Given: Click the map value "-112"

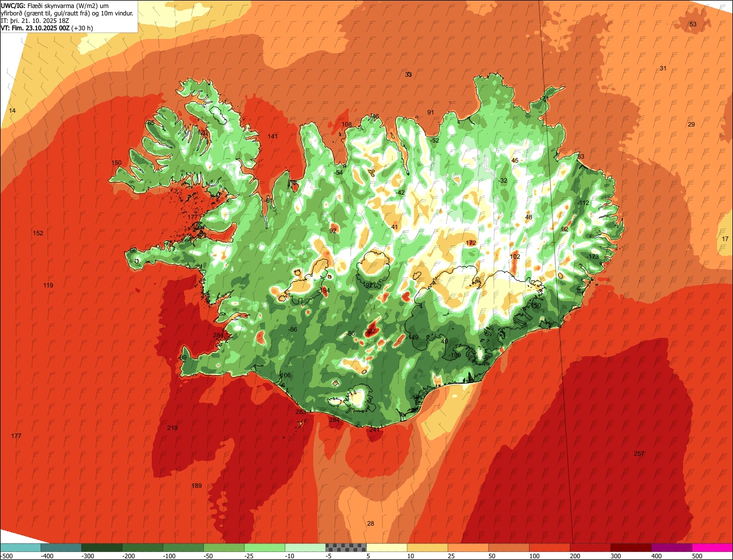Looking at the screenshot, I should [582, 203].
